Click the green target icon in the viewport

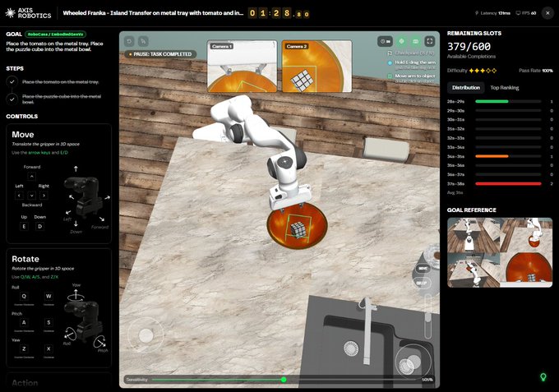[x=401, y=41]
